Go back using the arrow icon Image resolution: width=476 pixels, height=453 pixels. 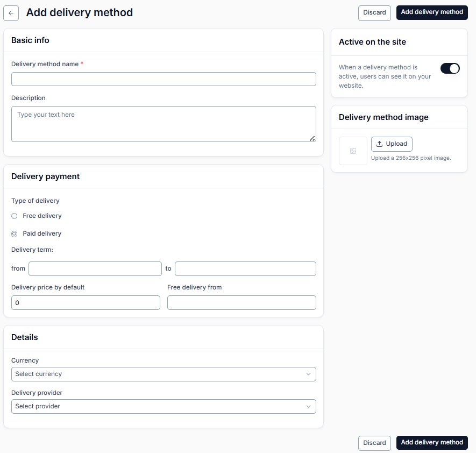pyautogui.click(x=11, y=13)
